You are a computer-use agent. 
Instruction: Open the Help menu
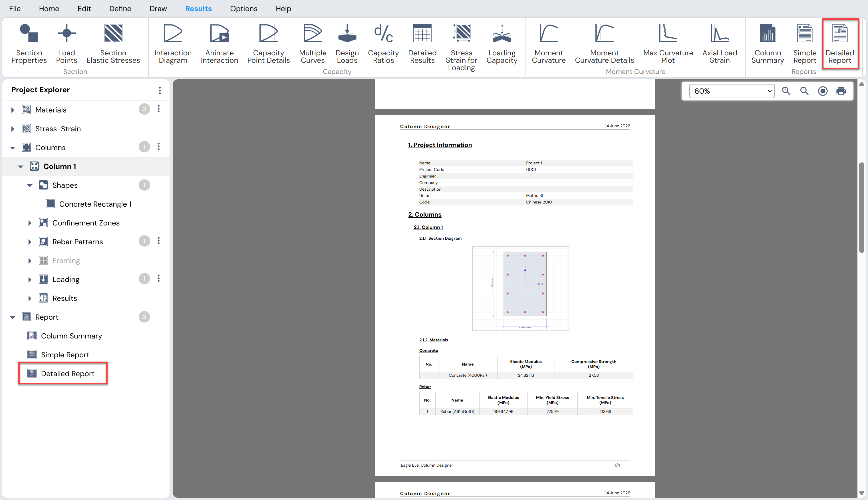pyautogui.click(x=283, y=9)
